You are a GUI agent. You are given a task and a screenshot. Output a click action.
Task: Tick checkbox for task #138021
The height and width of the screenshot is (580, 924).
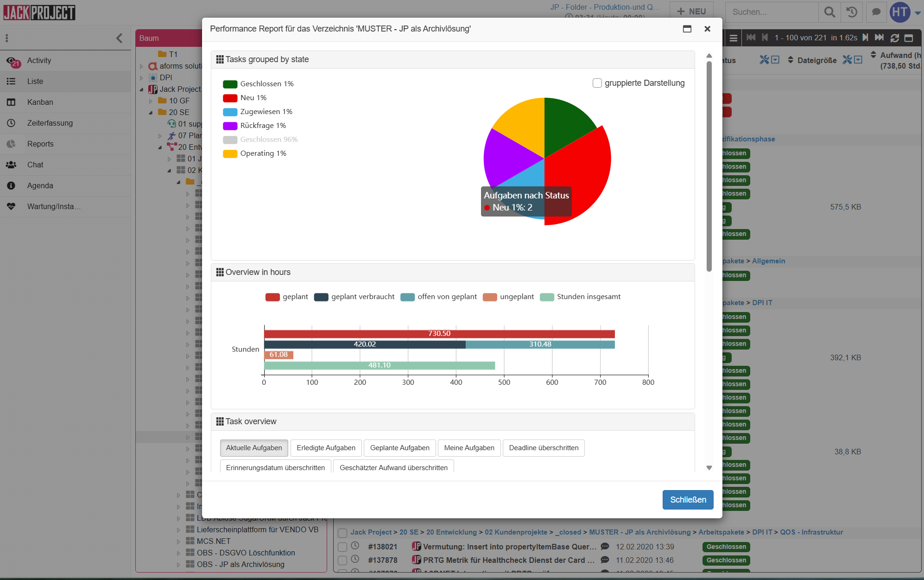pos(342,547)
